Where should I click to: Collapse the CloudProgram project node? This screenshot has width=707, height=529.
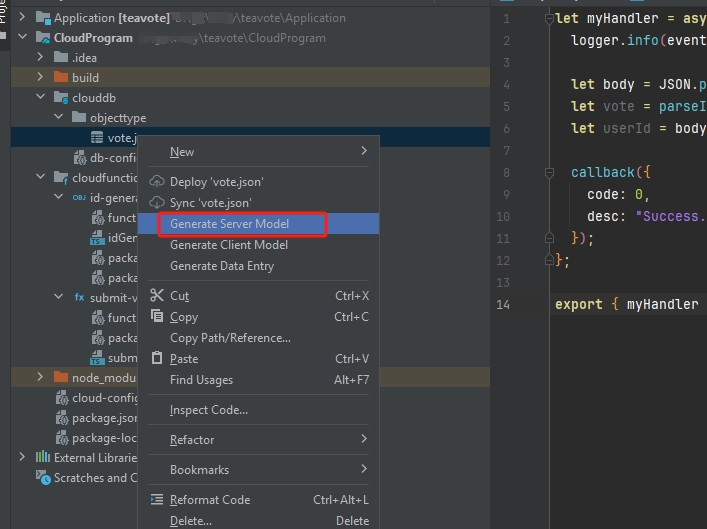(x=22, y=37)
